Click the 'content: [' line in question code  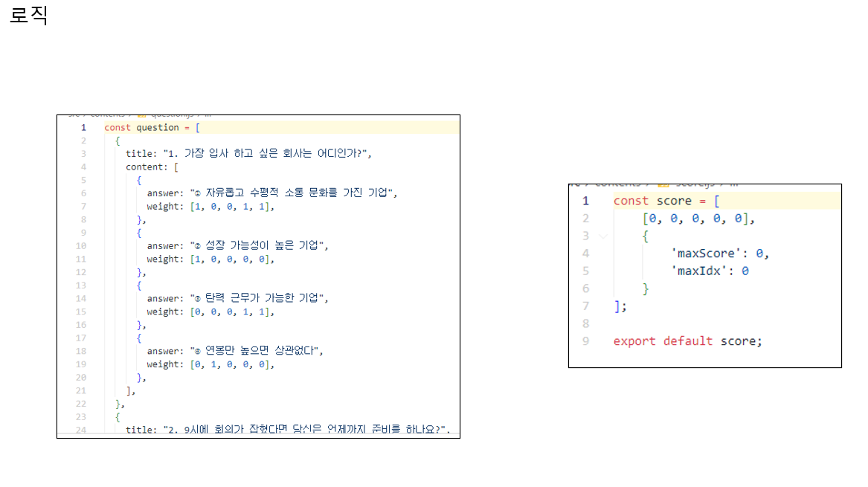(152, 167)
